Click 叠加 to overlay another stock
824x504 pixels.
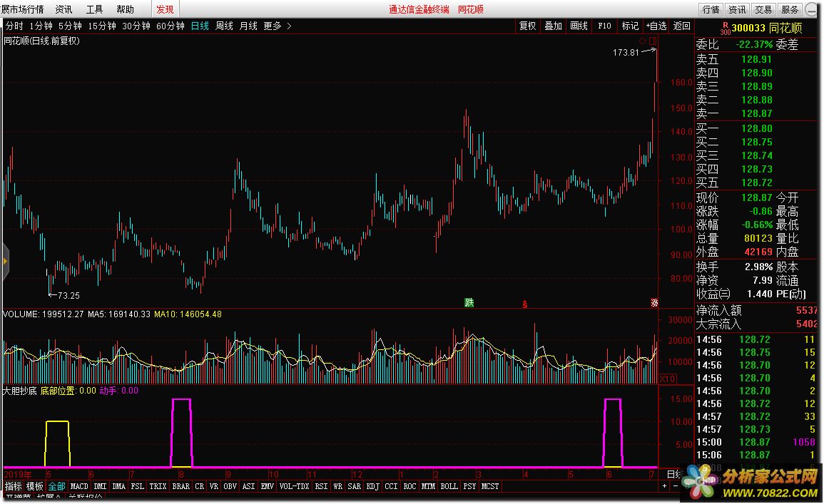pyautogui.click(x=554, y=26)
